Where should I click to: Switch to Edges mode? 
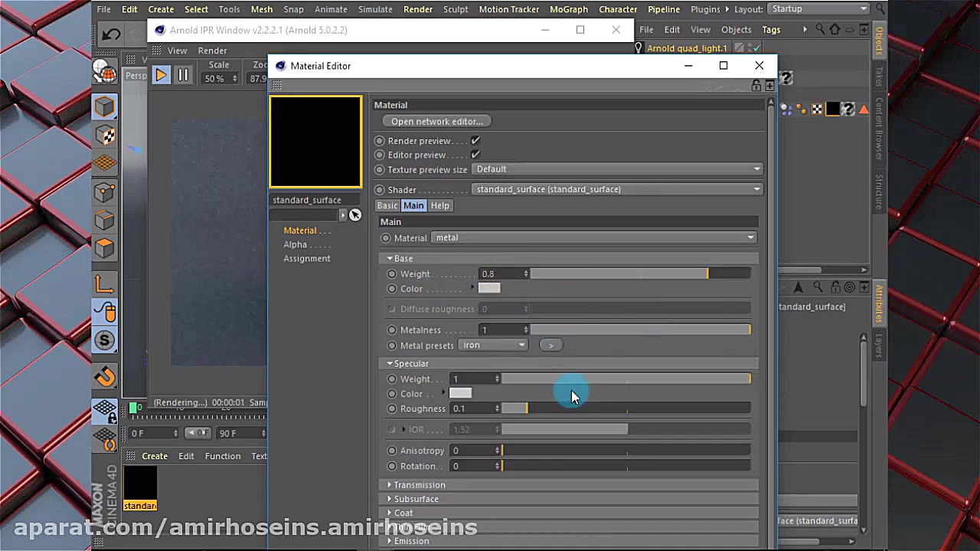point(105,220)
